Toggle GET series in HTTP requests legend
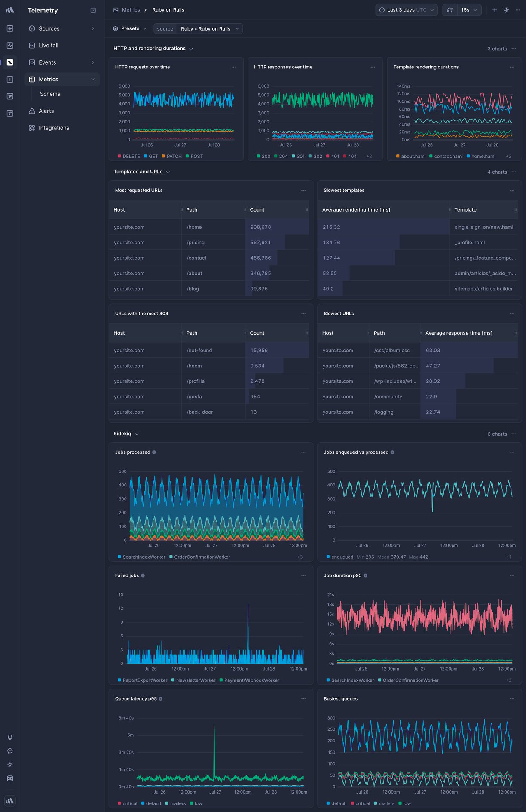Screen dimensions: 526x812 pyautogui.click(x=151, y=157)
